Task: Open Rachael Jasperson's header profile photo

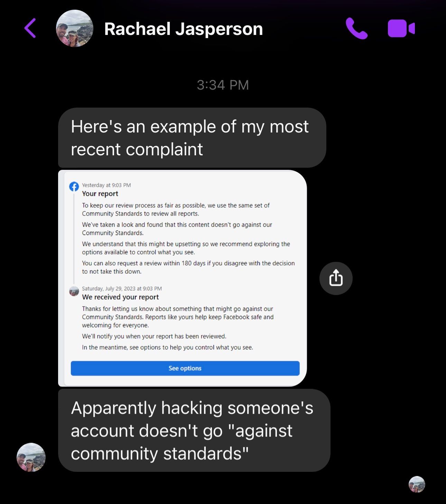Action: coord(74,28)
